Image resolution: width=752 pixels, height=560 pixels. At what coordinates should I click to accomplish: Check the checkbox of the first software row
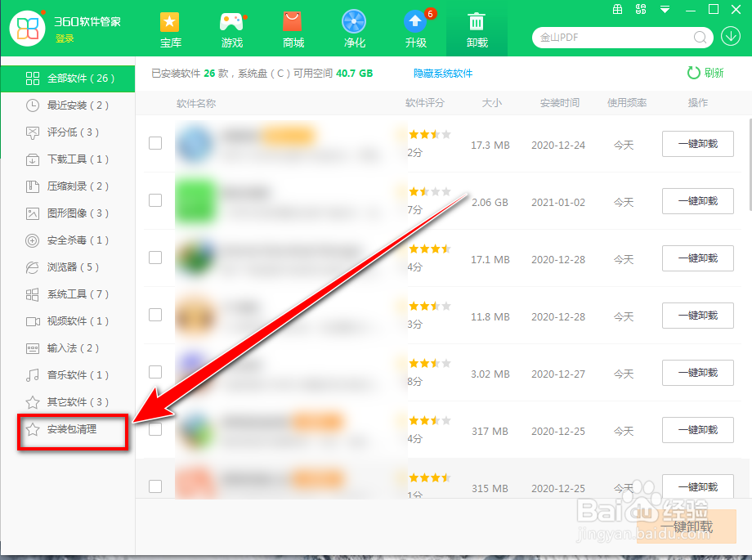click(x=154, y=144)
